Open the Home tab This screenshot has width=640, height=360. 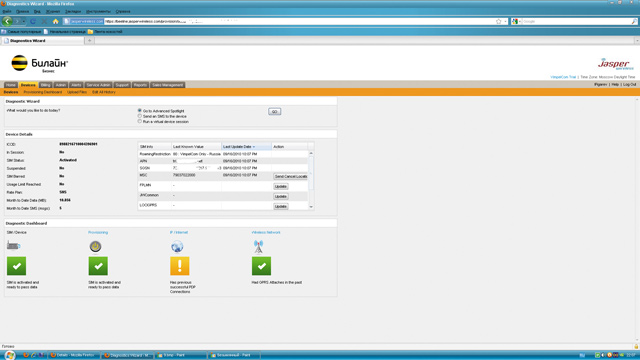point(11,85)
